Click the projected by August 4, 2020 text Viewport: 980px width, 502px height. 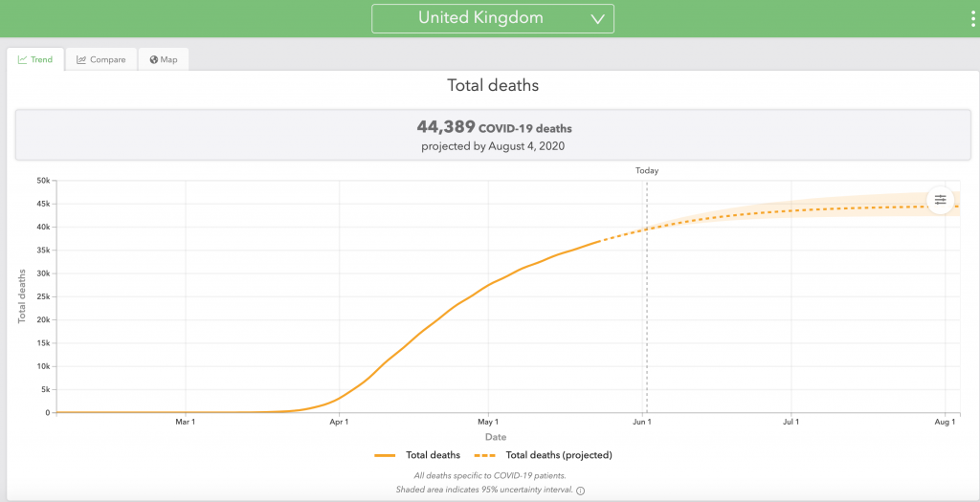(x=493, y=147)
